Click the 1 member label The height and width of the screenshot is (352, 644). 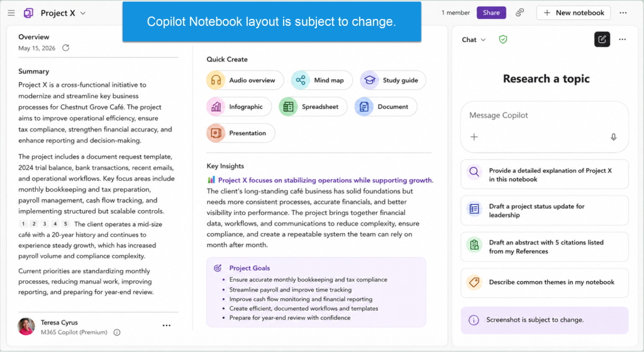click(455, 13)
